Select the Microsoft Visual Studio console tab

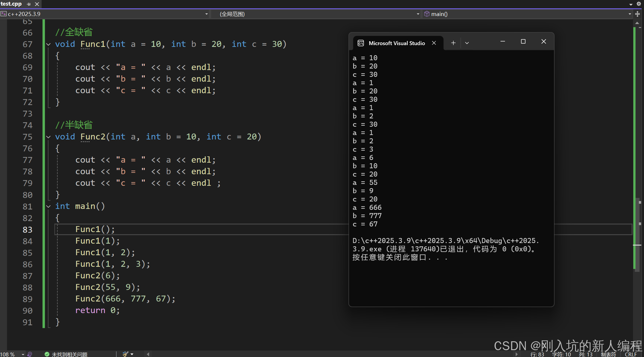tap(397, 43)
